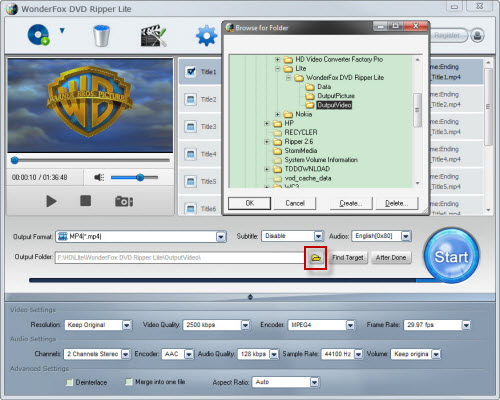This screenshot has height=400, width=500.
Task: Collapse the Lite folder node
Action: [277, 69]
